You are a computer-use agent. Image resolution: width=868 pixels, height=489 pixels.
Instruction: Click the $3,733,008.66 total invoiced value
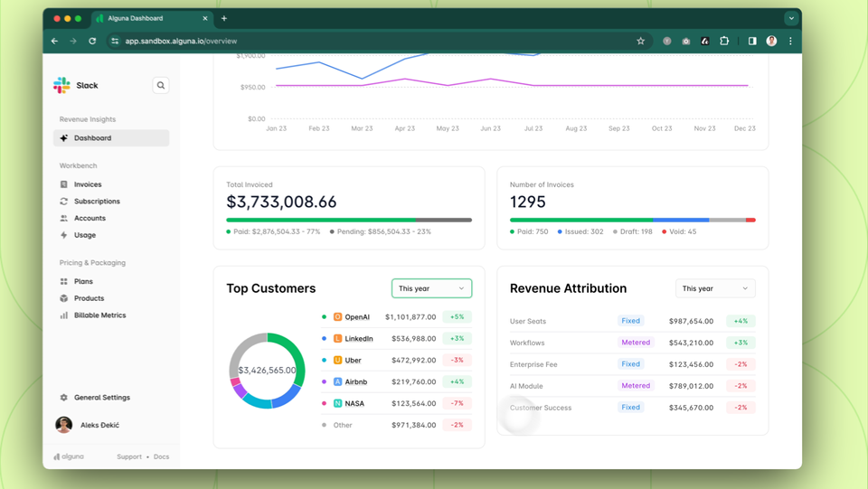coord(281,202)
